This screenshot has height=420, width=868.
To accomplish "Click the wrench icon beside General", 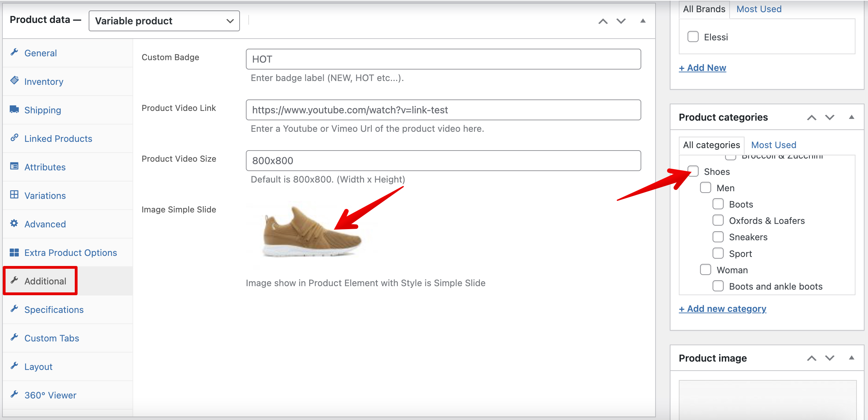I will point(14,52).
